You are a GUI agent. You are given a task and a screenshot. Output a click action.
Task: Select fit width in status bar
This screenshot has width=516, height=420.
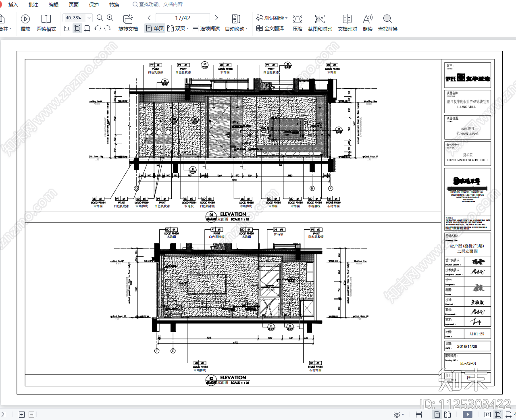[x=509, y=414]
